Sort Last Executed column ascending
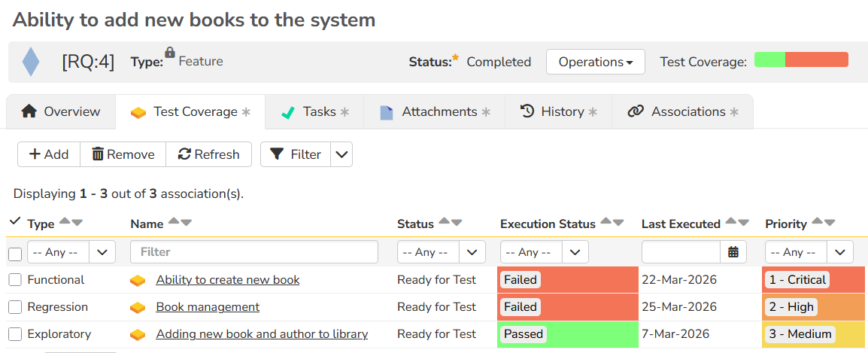 click(730, 222)
